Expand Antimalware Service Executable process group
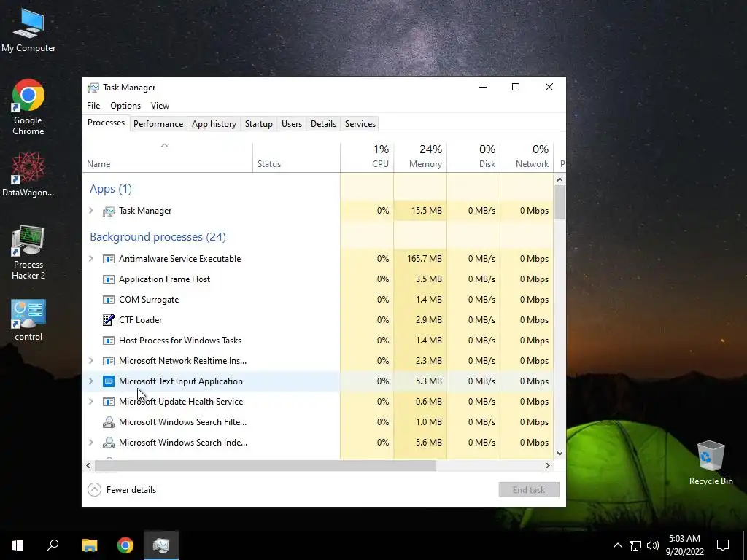The width and height of the screenshot is (747, 560). 91,259
